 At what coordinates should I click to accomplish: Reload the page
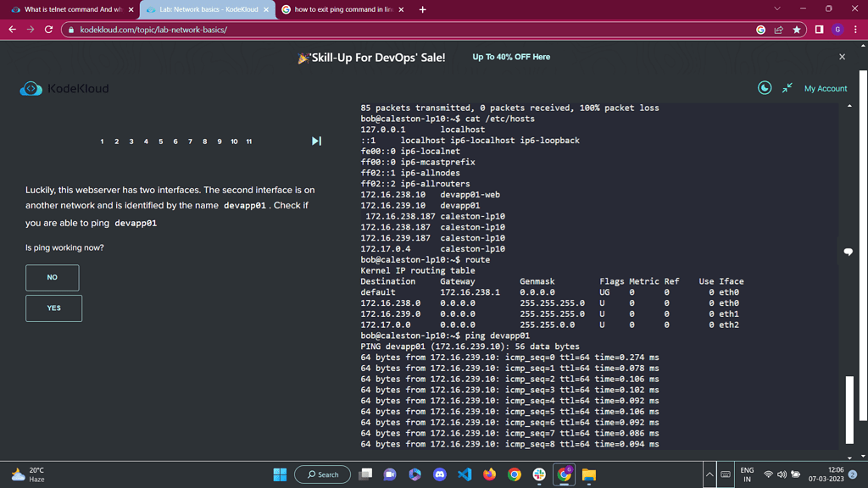click(x=48, y=30)
